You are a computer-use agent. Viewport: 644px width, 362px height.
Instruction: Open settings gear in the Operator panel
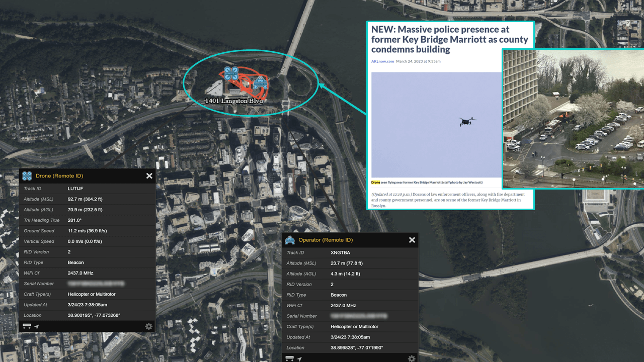point(412,358)
